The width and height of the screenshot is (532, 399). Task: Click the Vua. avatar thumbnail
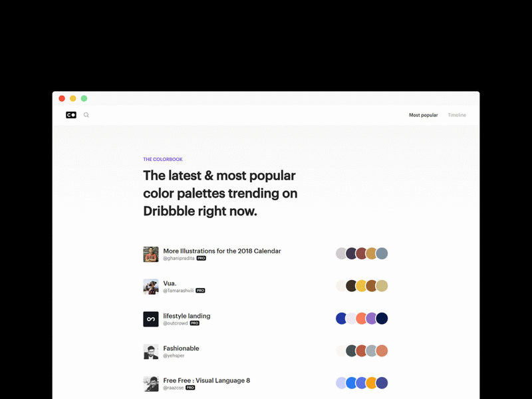tap(150, 285)
